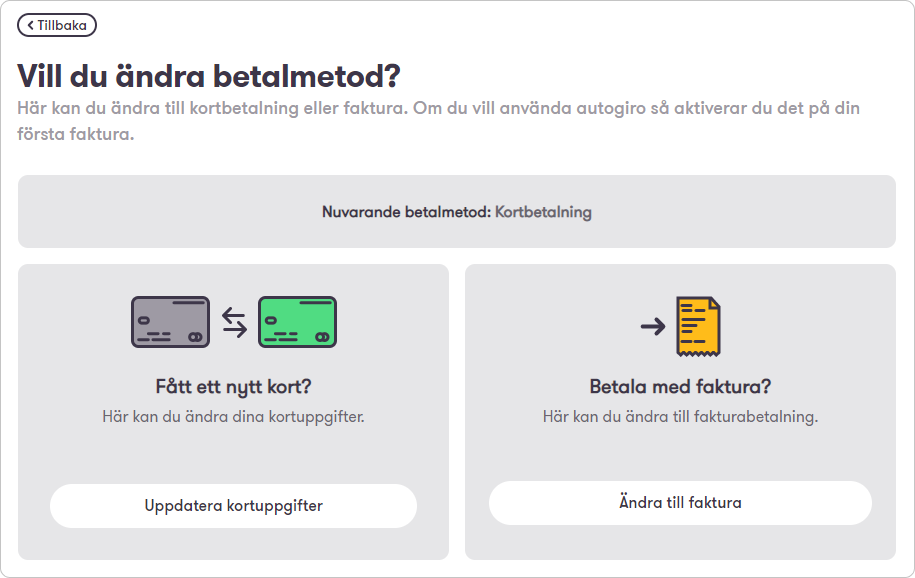Click the swap arrows between the cards
The image size is (915, 578).
(x=235, y=322)
